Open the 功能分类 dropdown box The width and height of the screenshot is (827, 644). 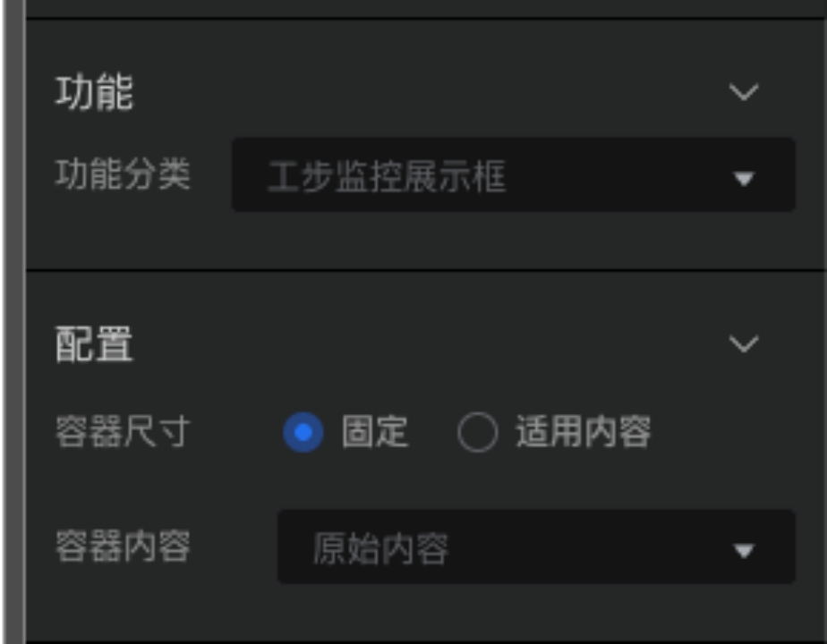point(513,175)
